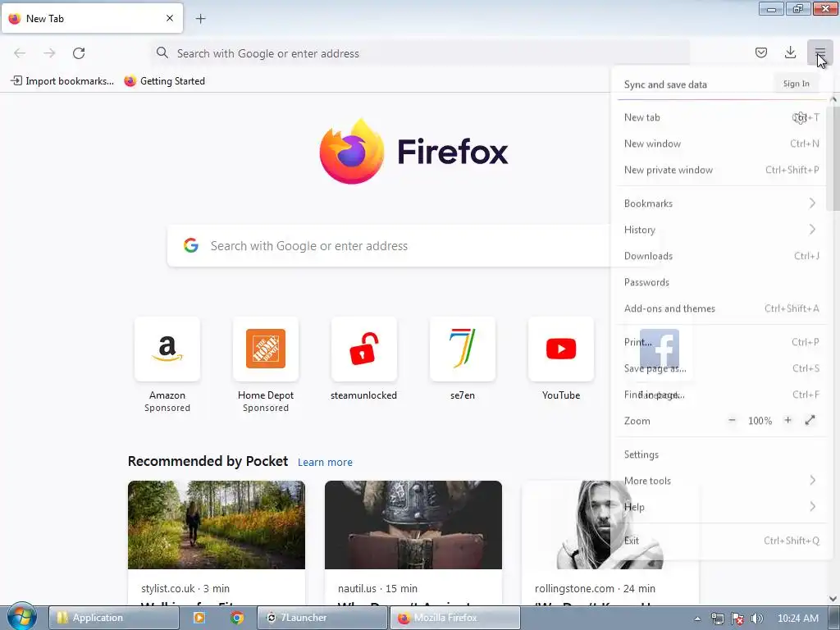Click the top address bar field
The width and height of the screenshot is (840, 630).
420,53
